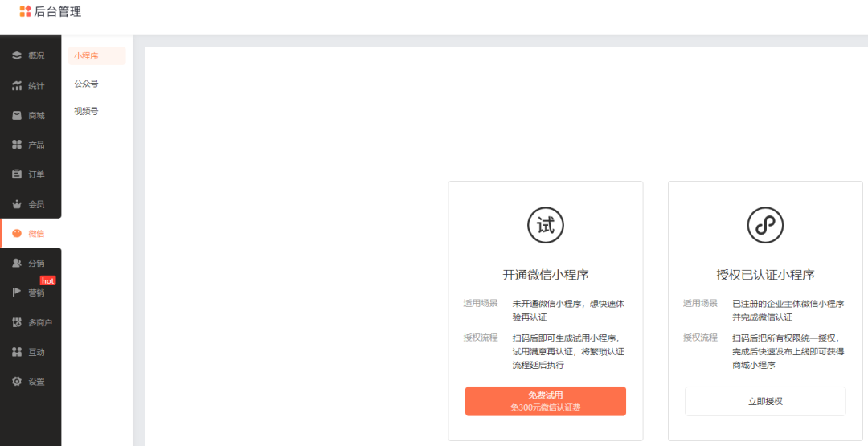Select the 微信 menu label
The height and width of the screenshot is (446, 868).
36,234
